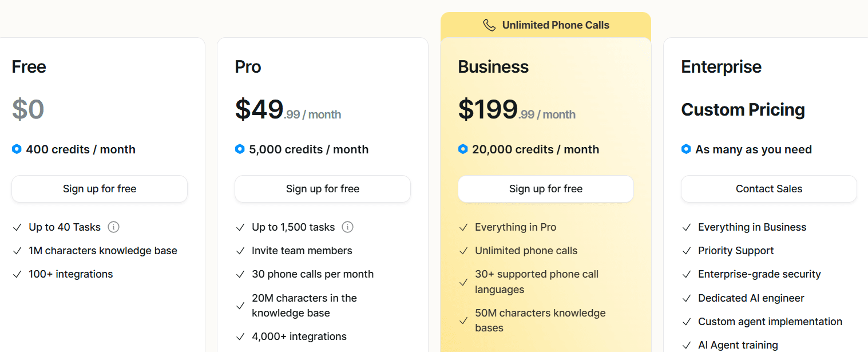Sign up for free on the Free plan
The height and width of the screenshot is (352, 868).
(x=99, y=188)
